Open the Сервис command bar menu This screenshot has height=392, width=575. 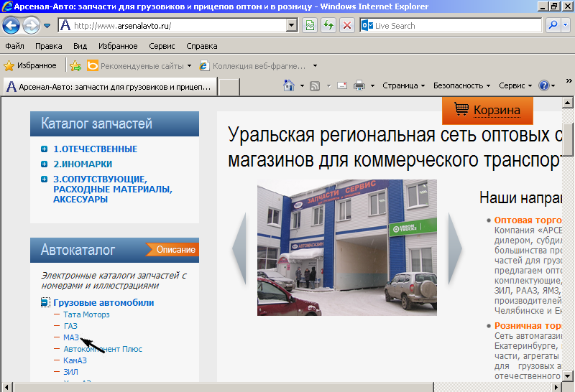515,85
